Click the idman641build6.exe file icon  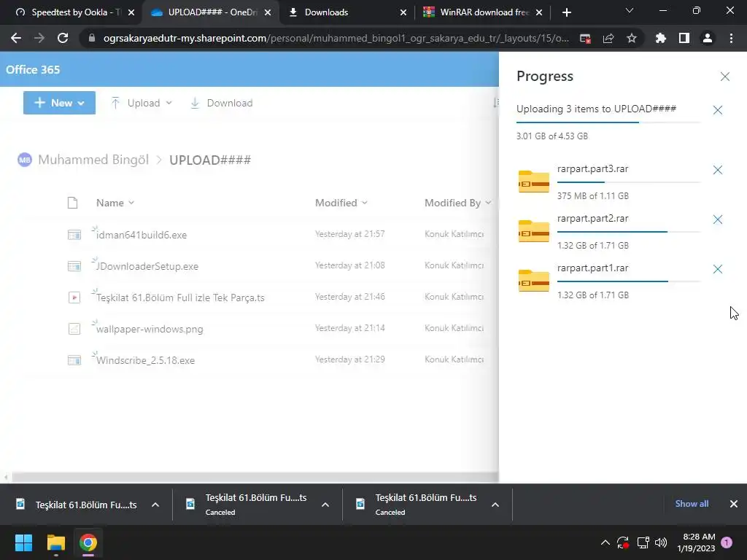(74, 235)
